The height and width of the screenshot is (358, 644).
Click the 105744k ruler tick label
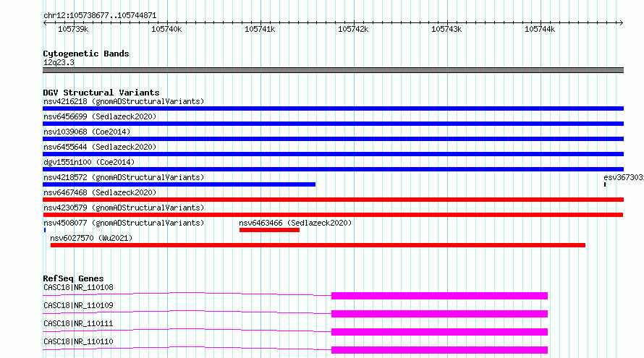pos(540,29)
